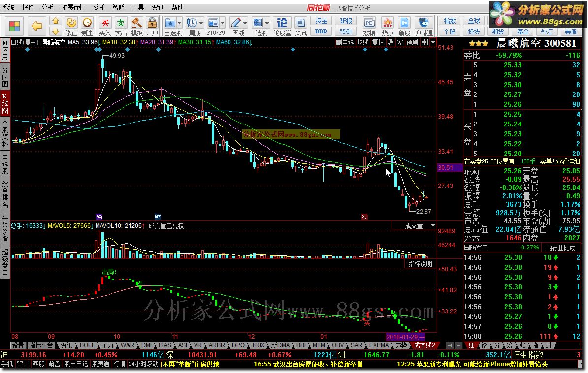Click 同行业比较 link
The height and width of the screenshot is (373, 588).
tap(560, 248)
